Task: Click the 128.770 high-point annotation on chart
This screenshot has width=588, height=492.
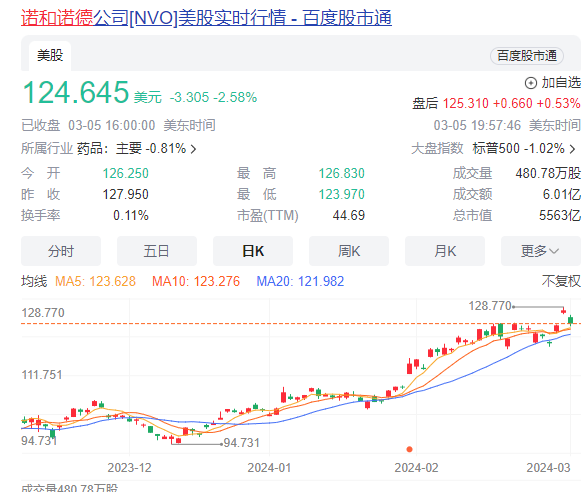Action: pyautogui.click(x=490, y=306)
